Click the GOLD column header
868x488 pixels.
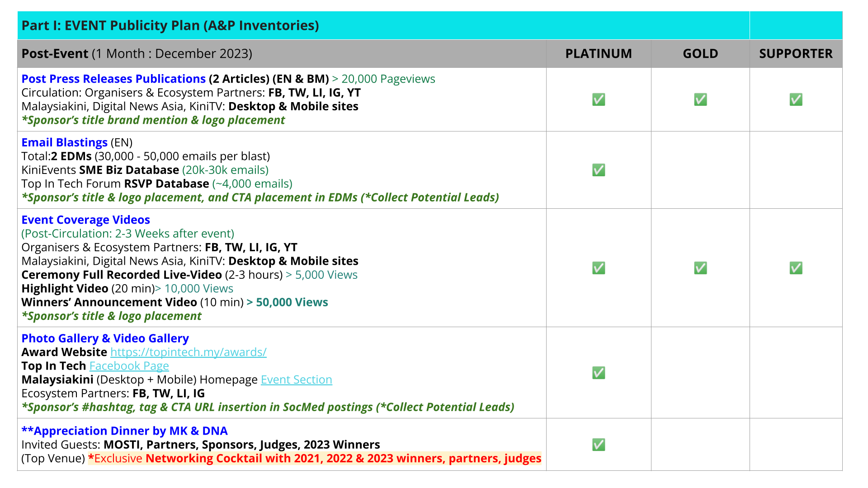click(700, 54)
